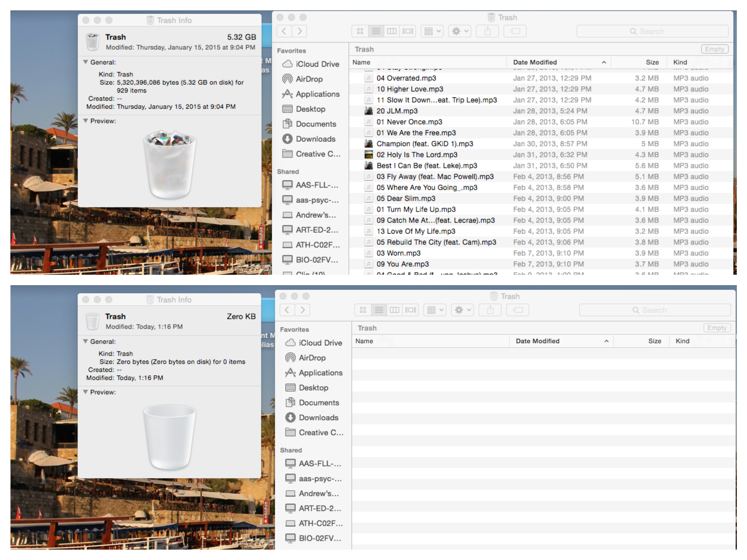Image resolution: width=747 pixels, height=560 pixels.
Task: Click Share icon in the empty Trash window
Action: (490, 310)
